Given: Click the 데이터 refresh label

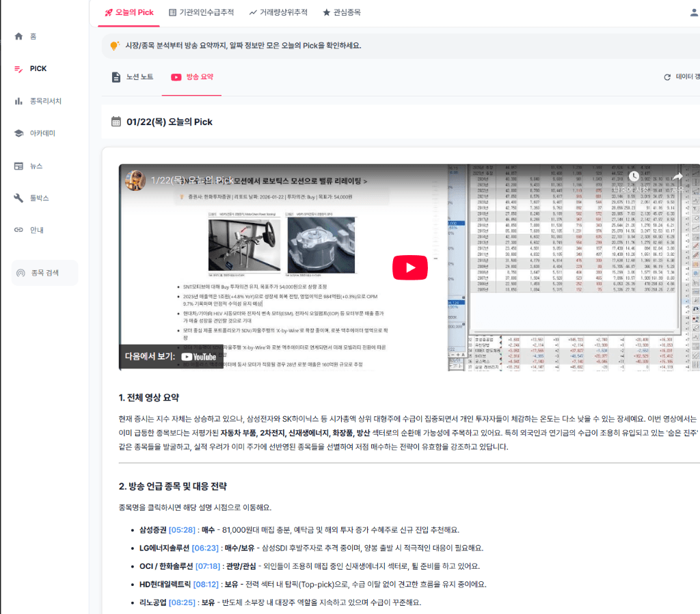Looking at the screenshot, I should 688,77.
